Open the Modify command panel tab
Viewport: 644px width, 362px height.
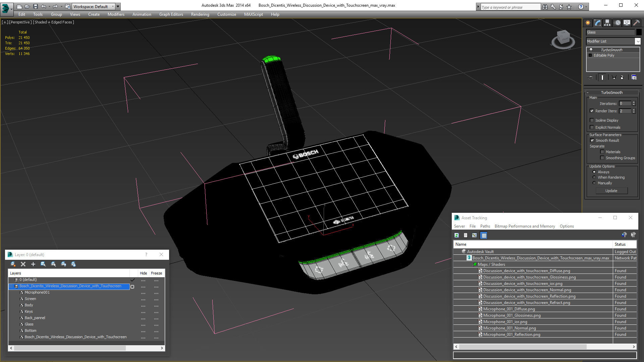598,23
